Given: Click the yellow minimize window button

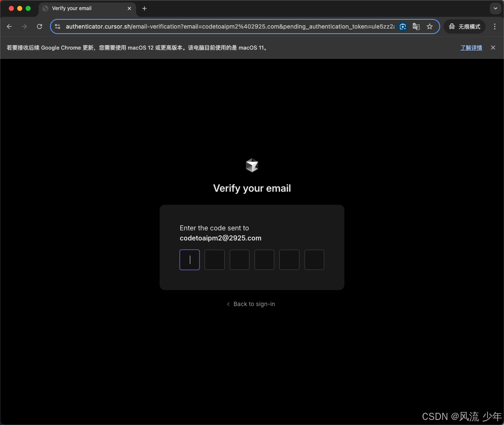Looking at the screenshot, I should tap(20, 8).
